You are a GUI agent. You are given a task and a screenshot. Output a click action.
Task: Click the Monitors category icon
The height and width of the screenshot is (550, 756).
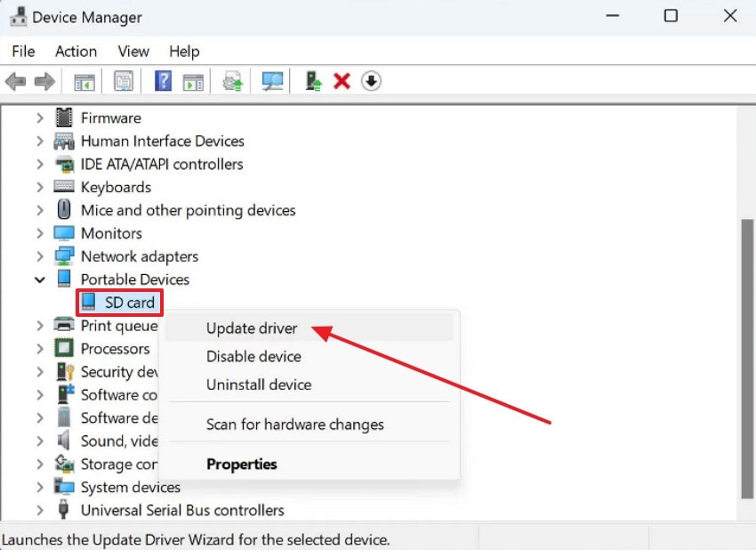coord(64,233)
